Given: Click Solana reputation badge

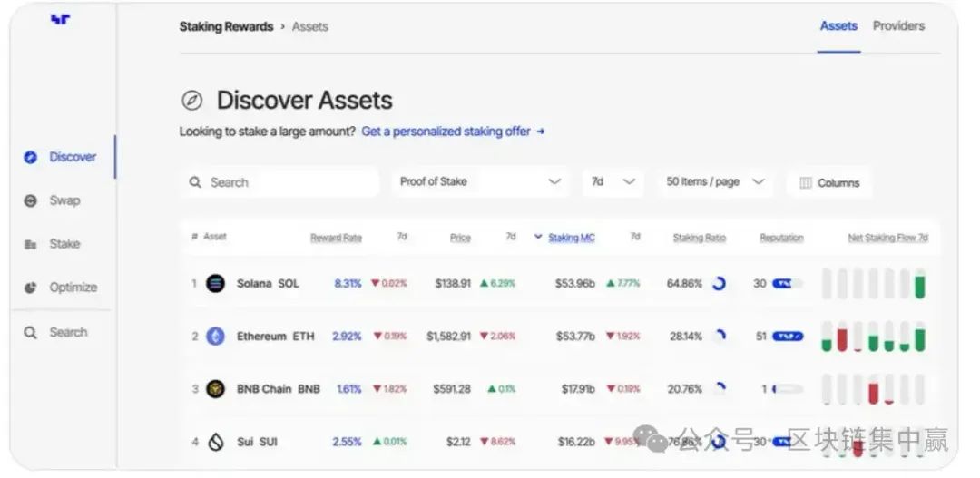Looking at the screenshot, I should 789,284.
